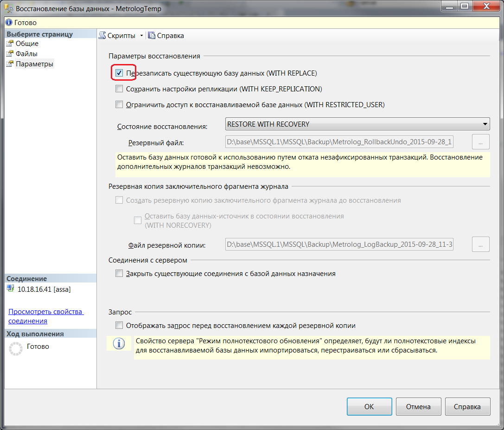504x430 pixels.
Task: Open the view connection properties link
Action: [x=45, y=316]
